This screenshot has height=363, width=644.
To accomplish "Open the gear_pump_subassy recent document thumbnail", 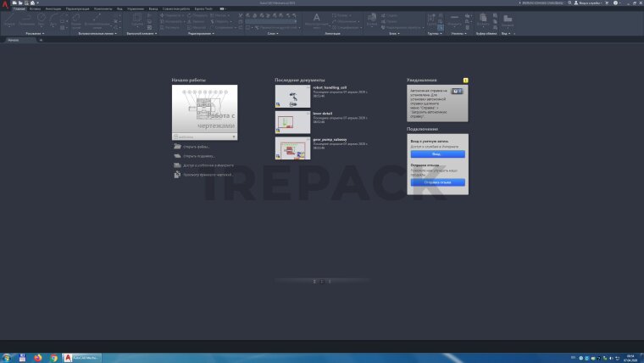I will click(292, 148).
